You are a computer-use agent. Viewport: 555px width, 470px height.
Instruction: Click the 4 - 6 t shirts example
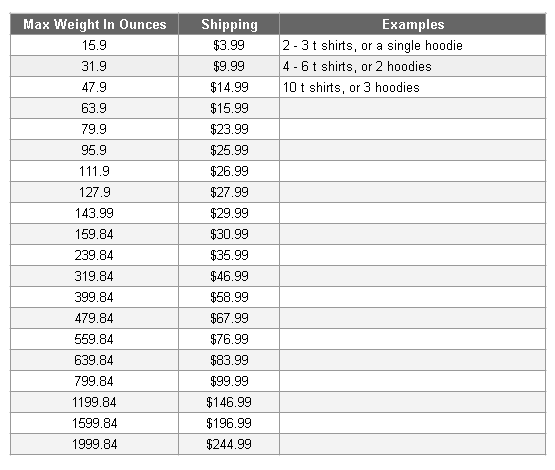point(357,67)
